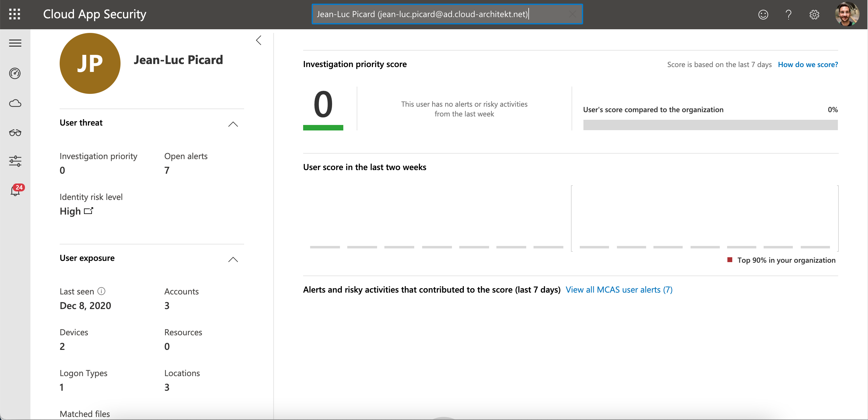Collapse the User exposure section
The image size is (868, 420).
click(233, 260)
